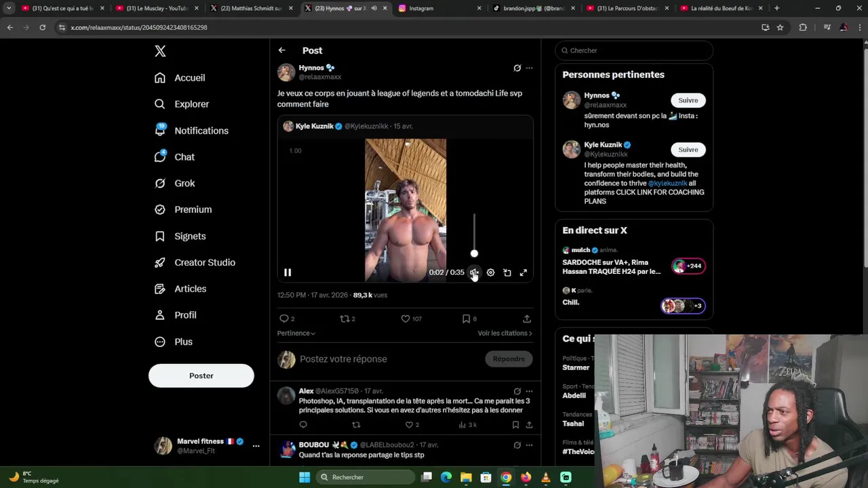Switch to Matthias Schmidt X tab
The height and width of the screenshot is (488, 868).
point(250,8)
